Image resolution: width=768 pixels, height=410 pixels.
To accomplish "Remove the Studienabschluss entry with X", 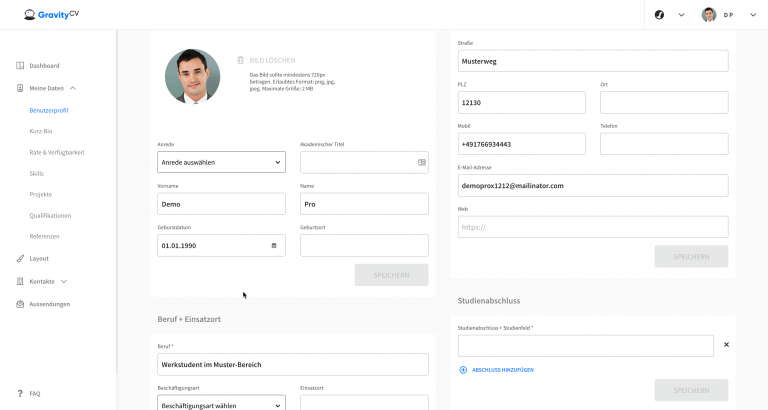I will 726,345.
